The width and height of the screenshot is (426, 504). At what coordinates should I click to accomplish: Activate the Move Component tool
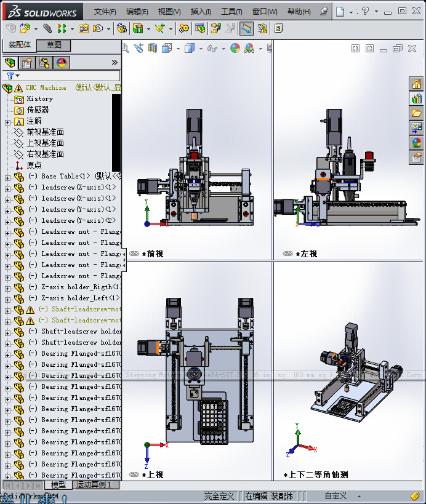[98, 28]
